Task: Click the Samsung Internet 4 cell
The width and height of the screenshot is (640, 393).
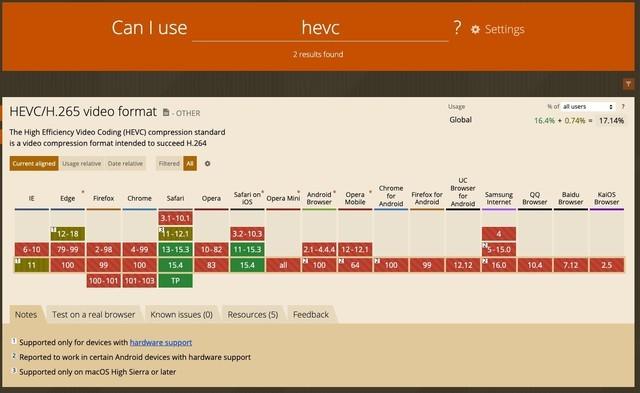Action: [499, 234]
